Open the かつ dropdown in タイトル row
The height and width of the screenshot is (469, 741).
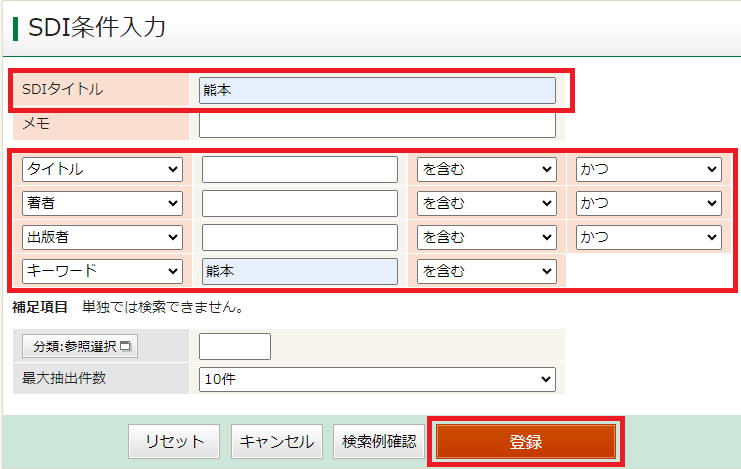click(648, 169)
